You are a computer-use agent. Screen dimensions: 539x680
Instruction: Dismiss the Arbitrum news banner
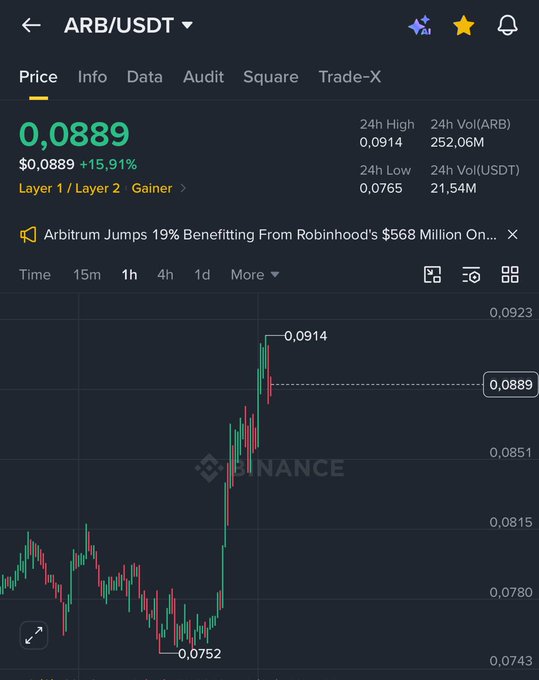513,235
